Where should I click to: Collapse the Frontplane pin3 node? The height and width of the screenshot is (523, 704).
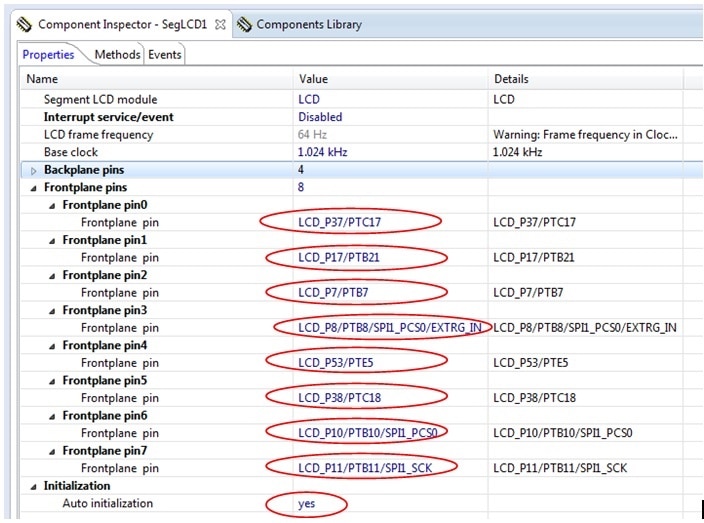[53, 310]
